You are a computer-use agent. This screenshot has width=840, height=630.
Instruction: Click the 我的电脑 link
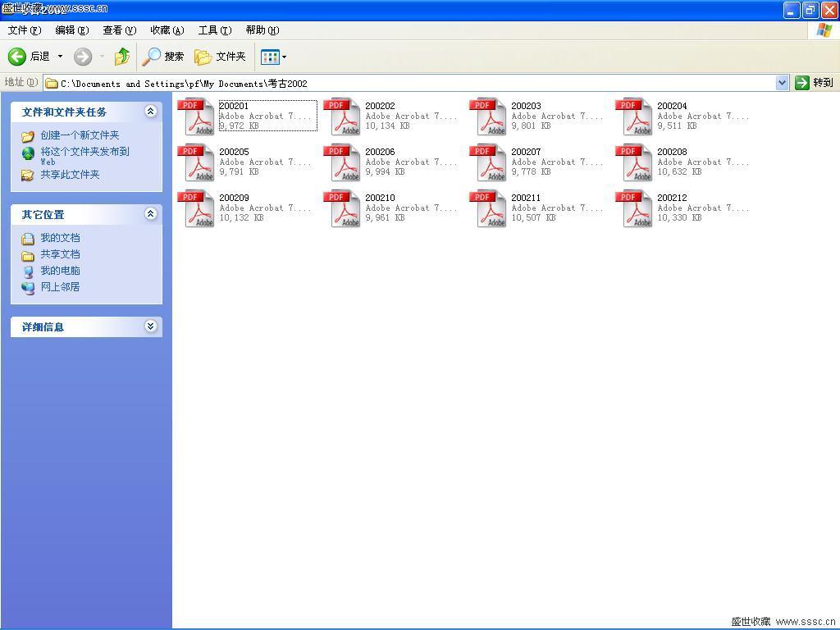[60, 271]
